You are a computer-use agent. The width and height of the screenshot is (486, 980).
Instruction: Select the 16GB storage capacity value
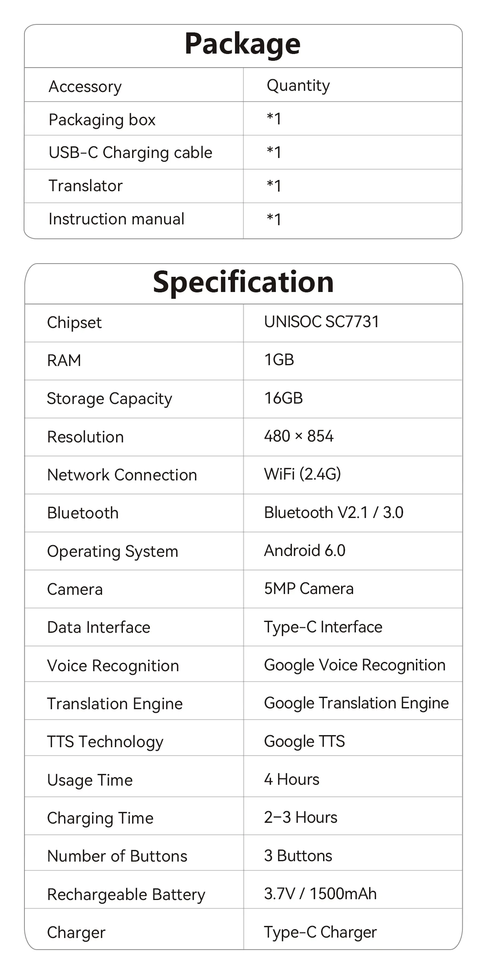click(283, 398)
